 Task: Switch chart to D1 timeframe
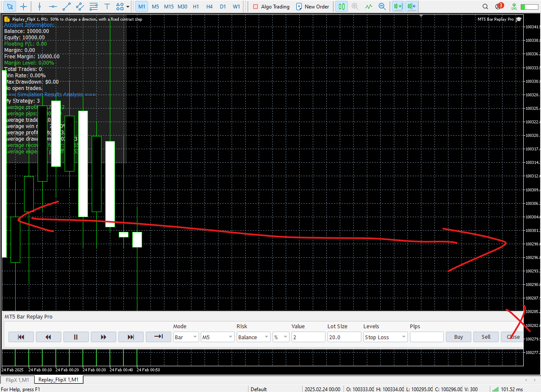pos(223,6)
